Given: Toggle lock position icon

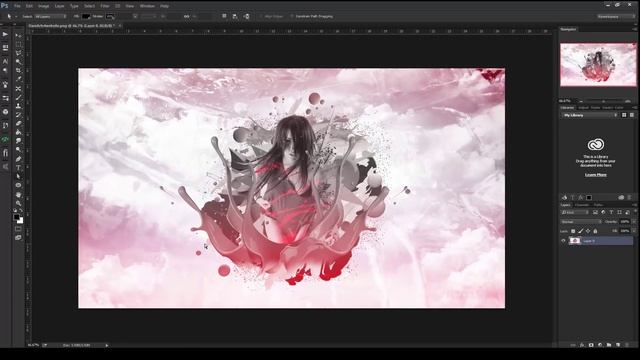Looking at the screenshot, I should tap(588, 231).
